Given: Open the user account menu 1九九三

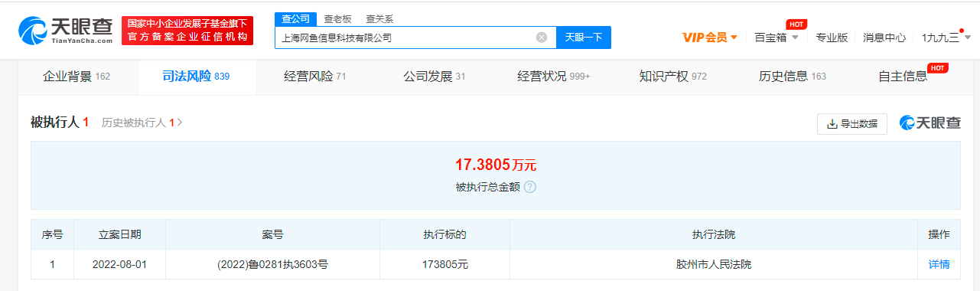Looking at the screenshot, I should coord(946,38).
